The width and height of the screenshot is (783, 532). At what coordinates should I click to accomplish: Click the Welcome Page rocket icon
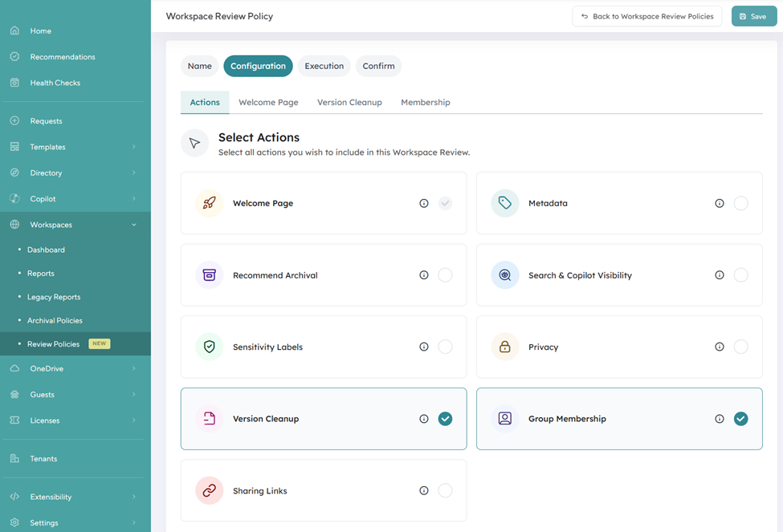(210, 203)
